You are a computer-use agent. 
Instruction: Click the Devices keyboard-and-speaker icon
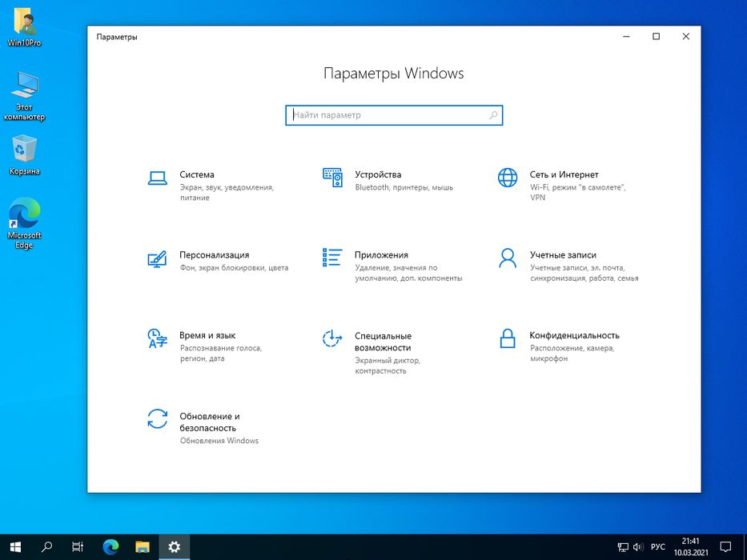pyautogui.click(x=332, y=178)
